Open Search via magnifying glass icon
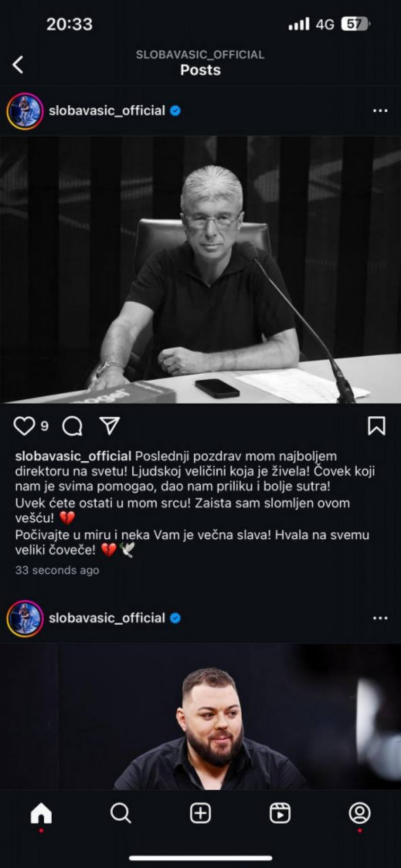Viewport: 401px width, 868px height. 120,814
